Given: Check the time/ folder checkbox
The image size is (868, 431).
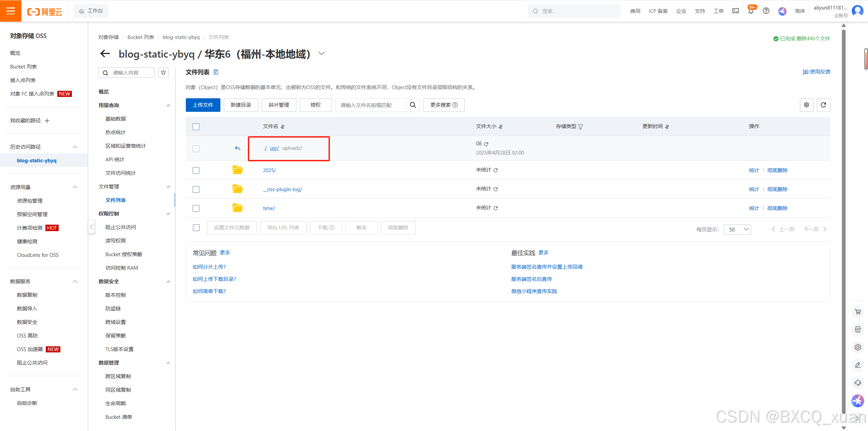Looking at the screenshot, I should 196,208.
